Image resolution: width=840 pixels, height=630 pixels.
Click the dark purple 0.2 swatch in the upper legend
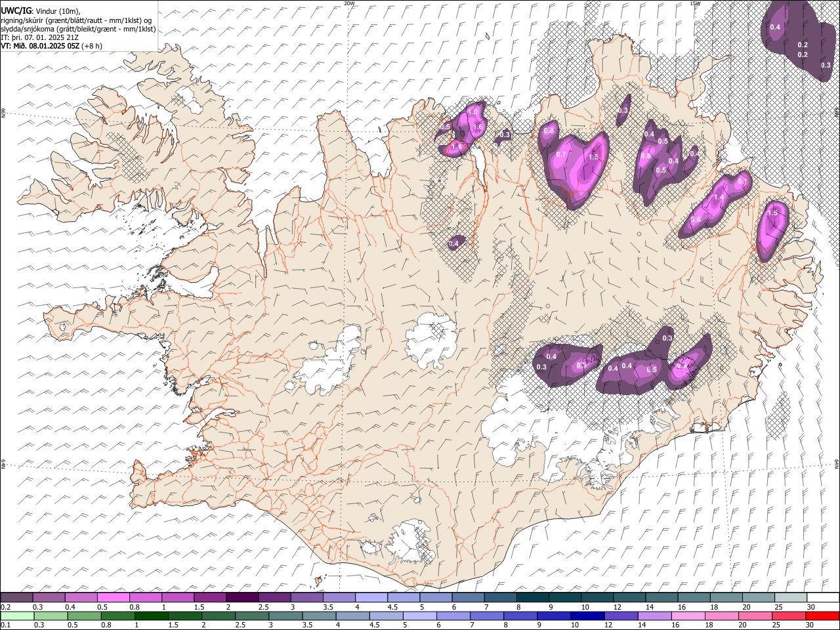[16, 597]
